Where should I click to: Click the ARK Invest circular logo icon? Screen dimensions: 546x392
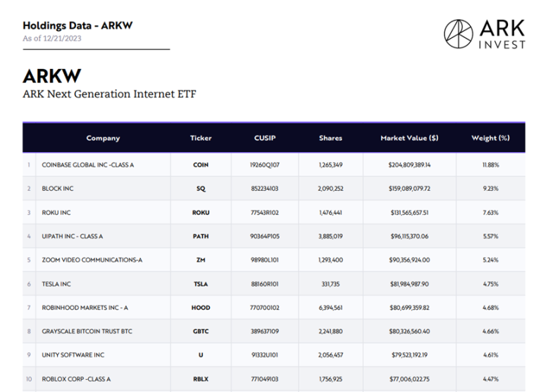[x=458, y=34]
